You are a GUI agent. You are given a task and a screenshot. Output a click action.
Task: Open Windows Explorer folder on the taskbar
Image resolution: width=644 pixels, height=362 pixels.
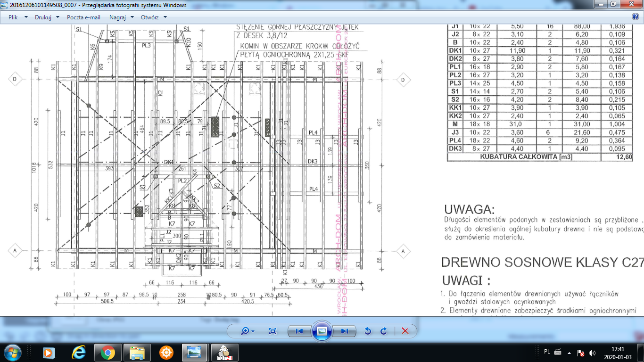pos(137,352)
